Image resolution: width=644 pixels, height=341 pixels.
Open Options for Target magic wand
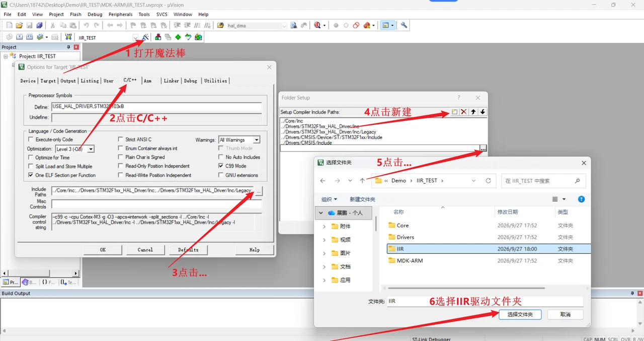(145, 37)
